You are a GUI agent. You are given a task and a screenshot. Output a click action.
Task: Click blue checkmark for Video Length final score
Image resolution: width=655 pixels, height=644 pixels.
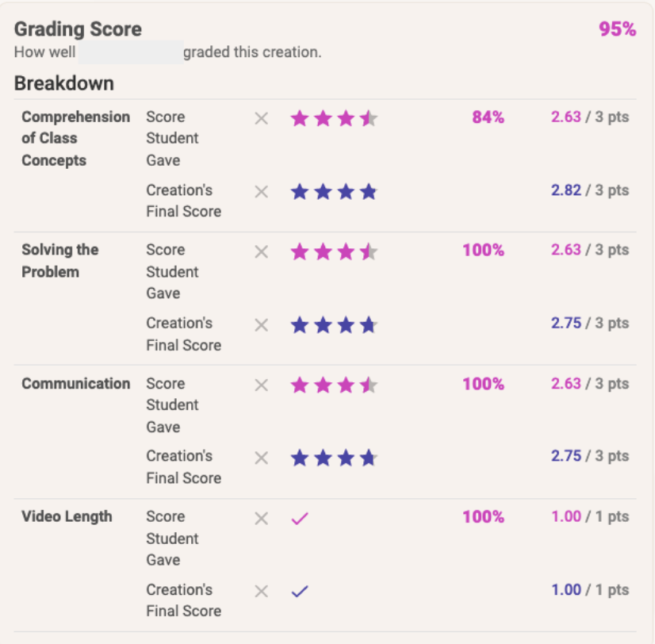300,591
